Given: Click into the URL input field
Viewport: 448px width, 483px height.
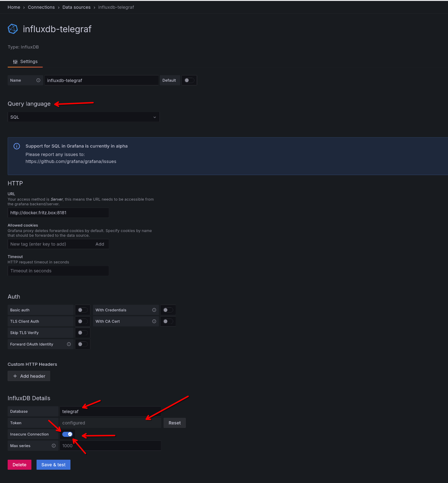Looking at the screenshot, I should (x=58, y=213).
